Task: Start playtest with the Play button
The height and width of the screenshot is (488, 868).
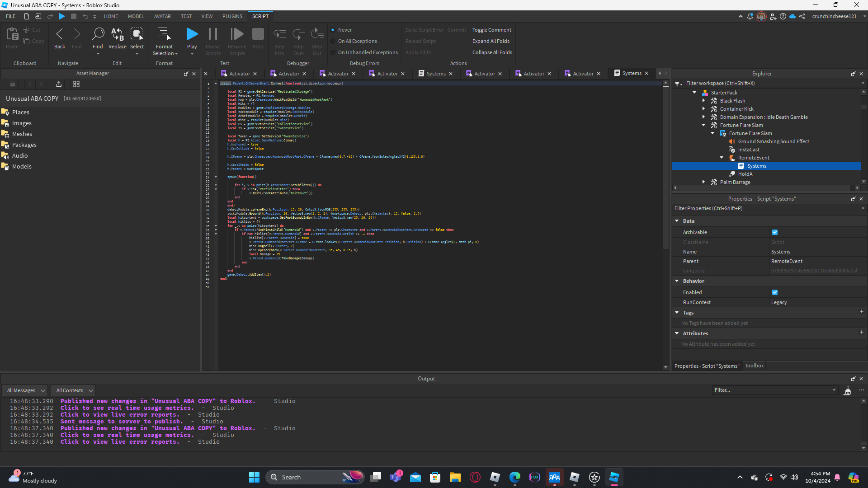Action: tap(192, 34)
